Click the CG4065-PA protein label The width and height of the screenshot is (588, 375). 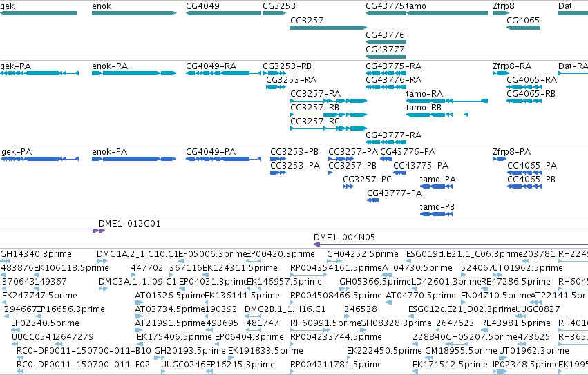click(x=532, y=166)
